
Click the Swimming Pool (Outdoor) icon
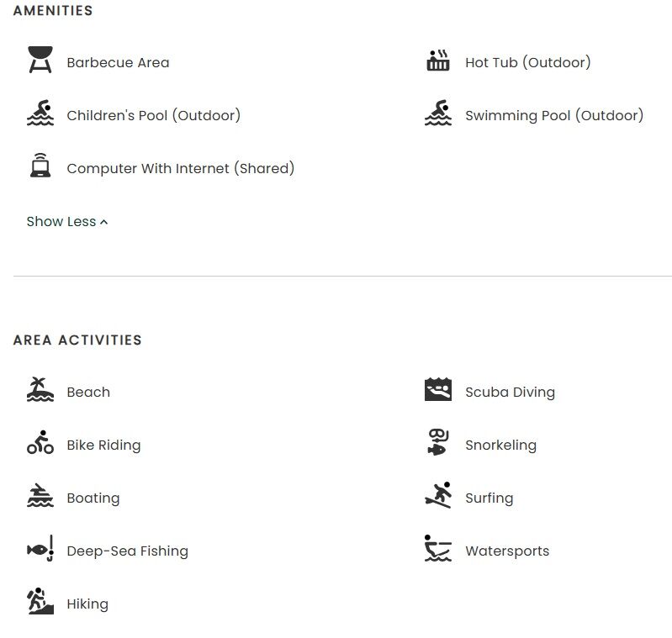[x=437, y=113]
